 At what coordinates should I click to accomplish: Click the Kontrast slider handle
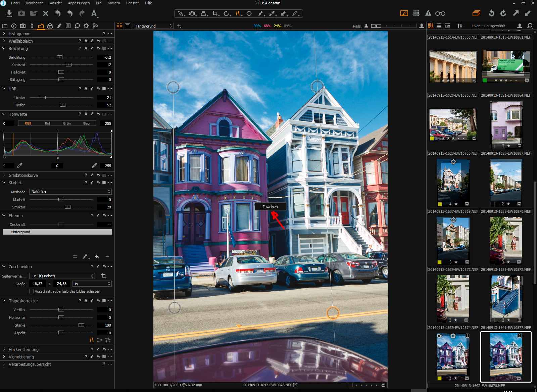tap(68, 65)
